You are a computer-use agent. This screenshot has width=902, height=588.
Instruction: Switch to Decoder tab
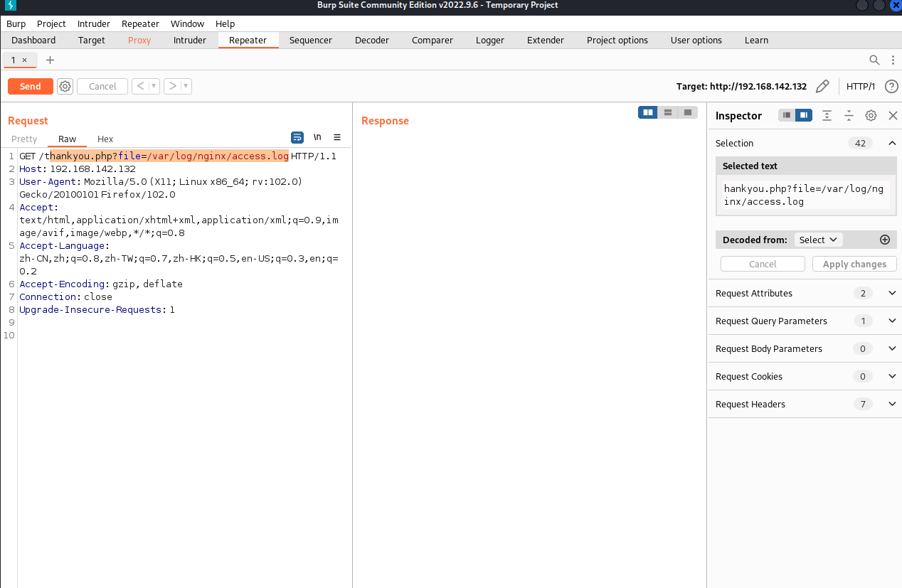click(372, 40)
